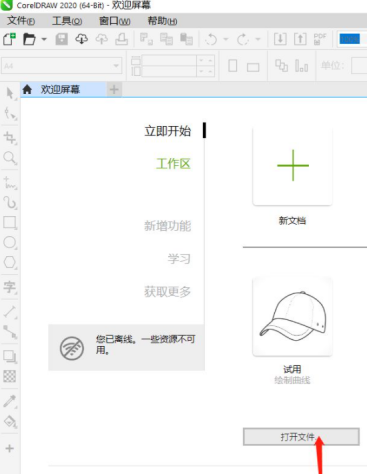Screen dimensions: 367x474
Task: Open the 工具 menu
Action: pos(67,21)
